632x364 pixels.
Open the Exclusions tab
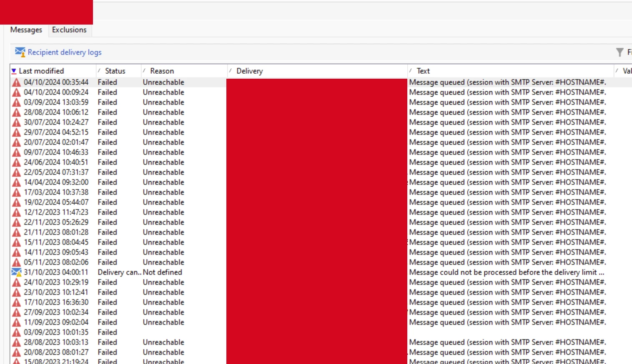click(69, 30)
